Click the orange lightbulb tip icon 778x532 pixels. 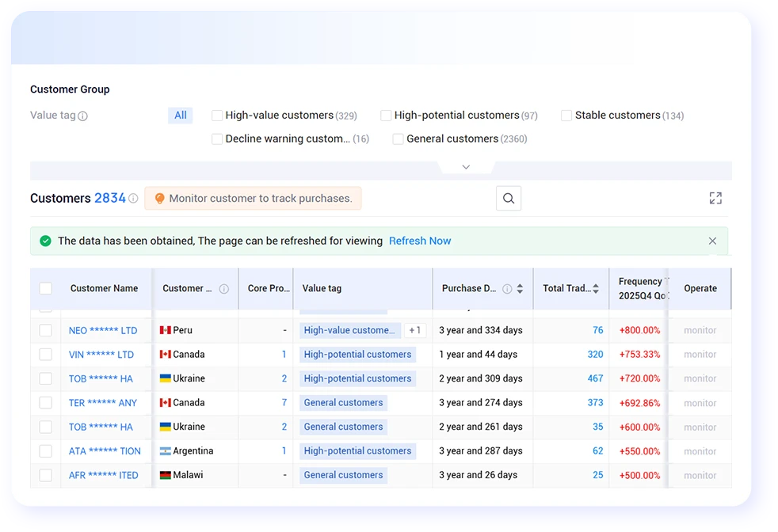[159, 199]
